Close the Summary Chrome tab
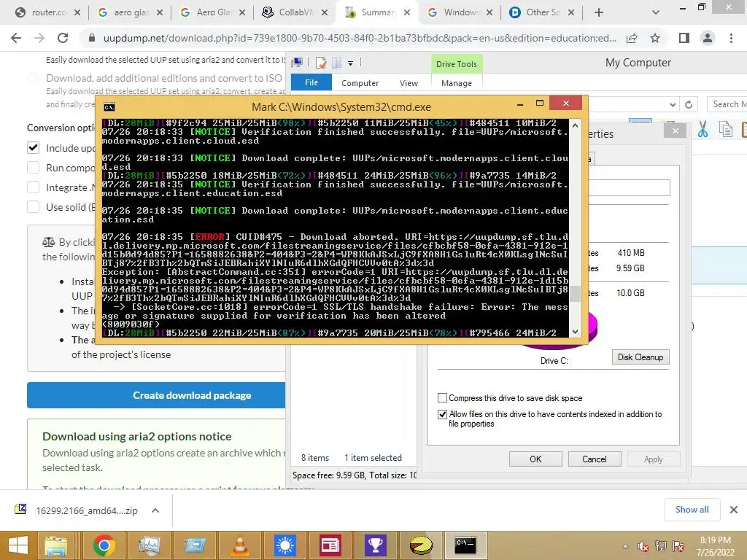Screen dimensions: 747x560 (407, 12)
